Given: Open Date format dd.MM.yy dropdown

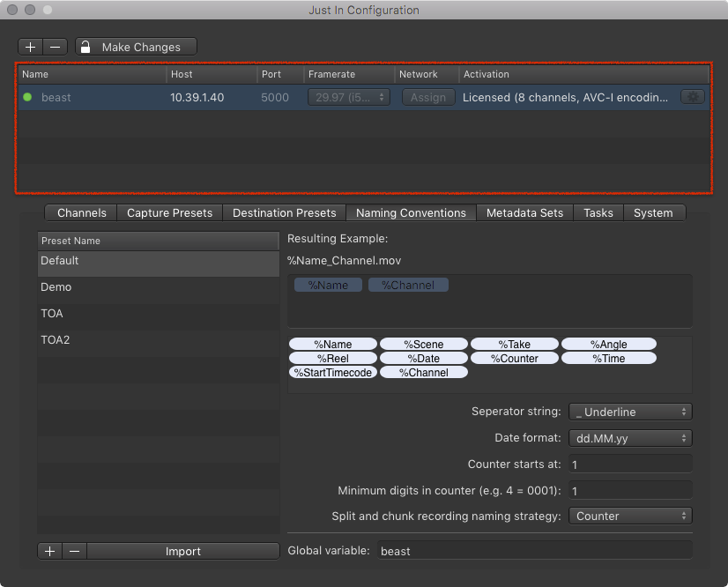Looking at the screenshot, I should (x=630, y=438).
